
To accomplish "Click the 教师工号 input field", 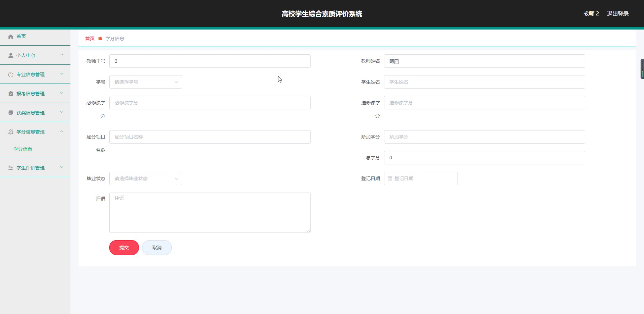I will click(210, 61).
